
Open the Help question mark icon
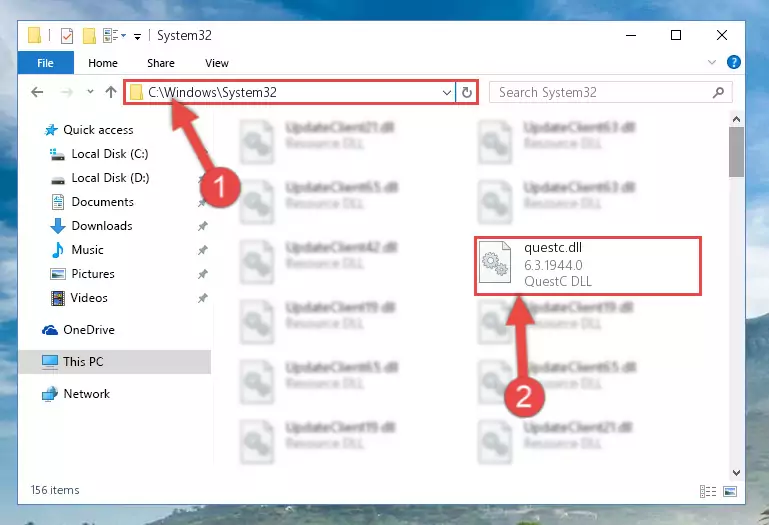[734, 62]
